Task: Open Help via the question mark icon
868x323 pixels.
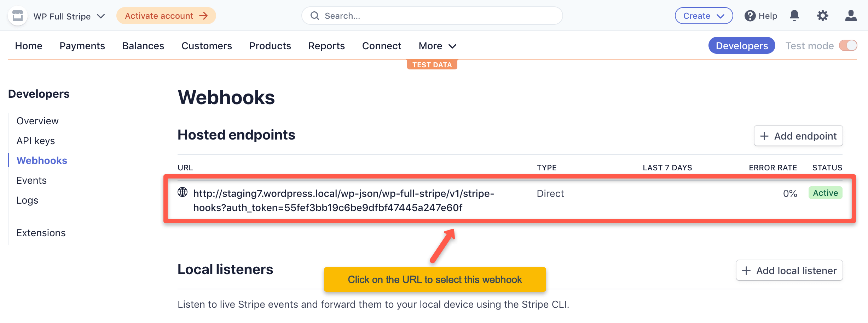Action: pyautogui.click(x=750, y=16)
